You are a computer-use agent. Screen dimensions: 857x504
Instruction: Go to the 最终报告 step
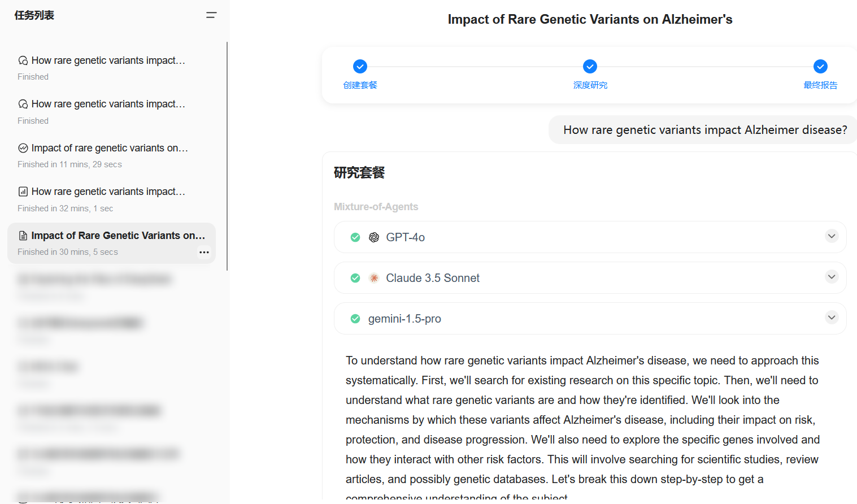click(821, 85)
